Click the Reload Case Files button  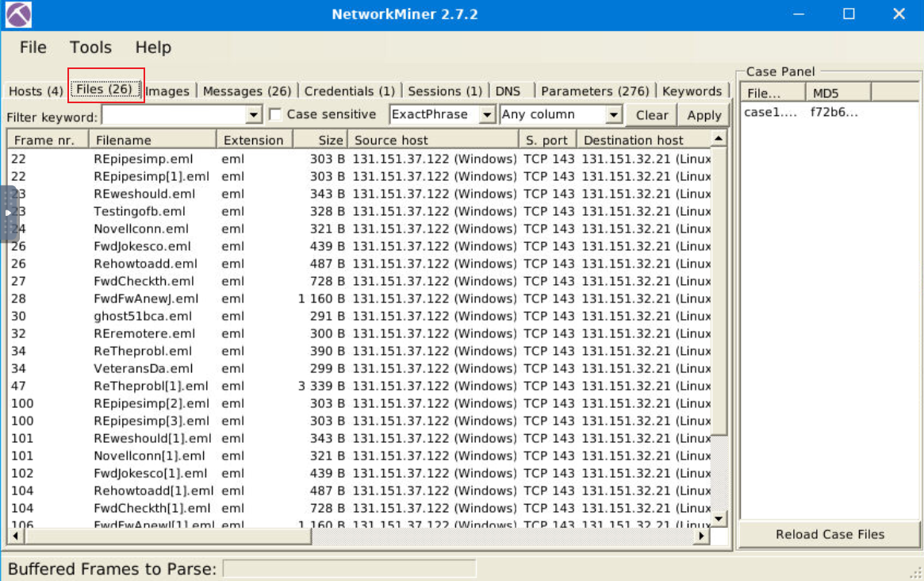pos(830,534)
